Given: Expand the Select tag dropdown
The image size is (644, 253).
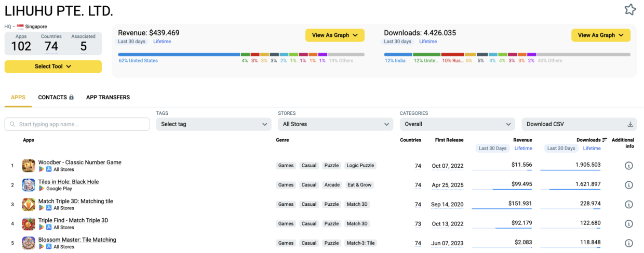Looking at the screenshot, I should point(213,124).
